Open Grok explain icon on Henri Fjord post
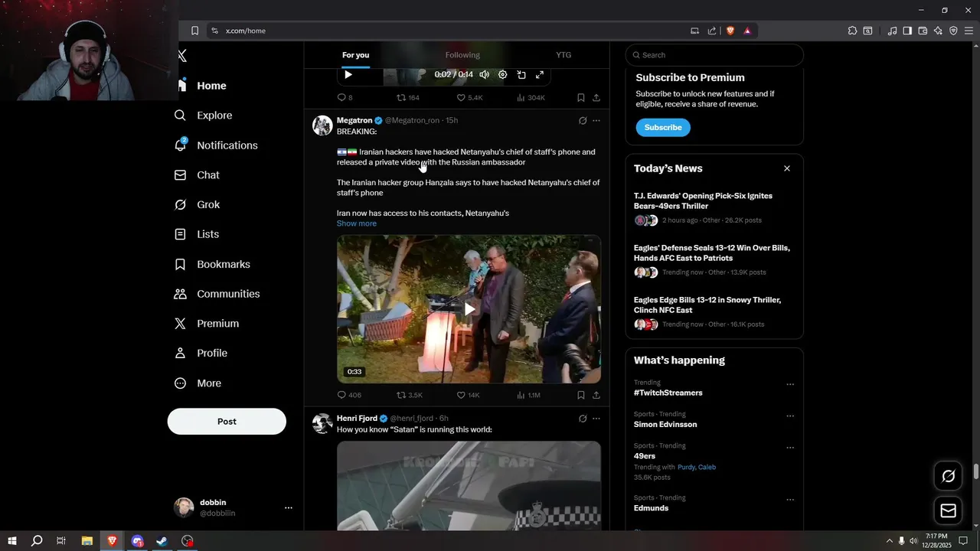 tap(583, 419)
